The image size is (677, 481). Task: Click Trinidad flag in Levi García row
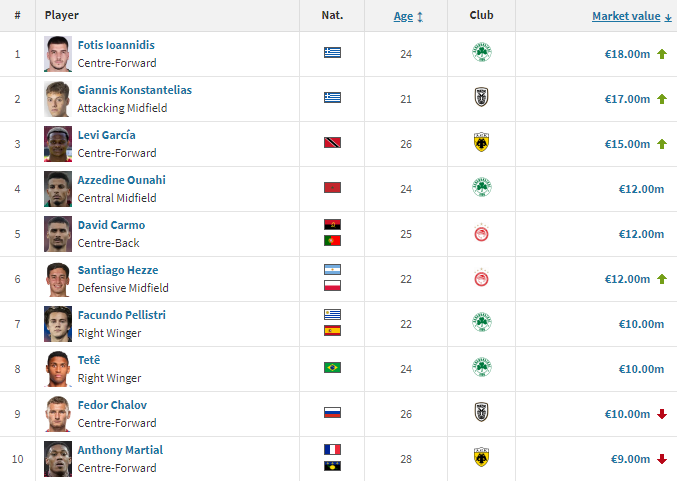(x=332, y=143)
